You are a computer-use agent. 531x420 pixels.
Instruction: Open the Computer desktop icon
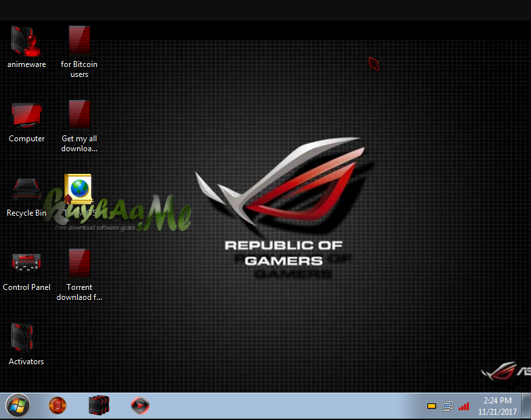tap(27, 115)
